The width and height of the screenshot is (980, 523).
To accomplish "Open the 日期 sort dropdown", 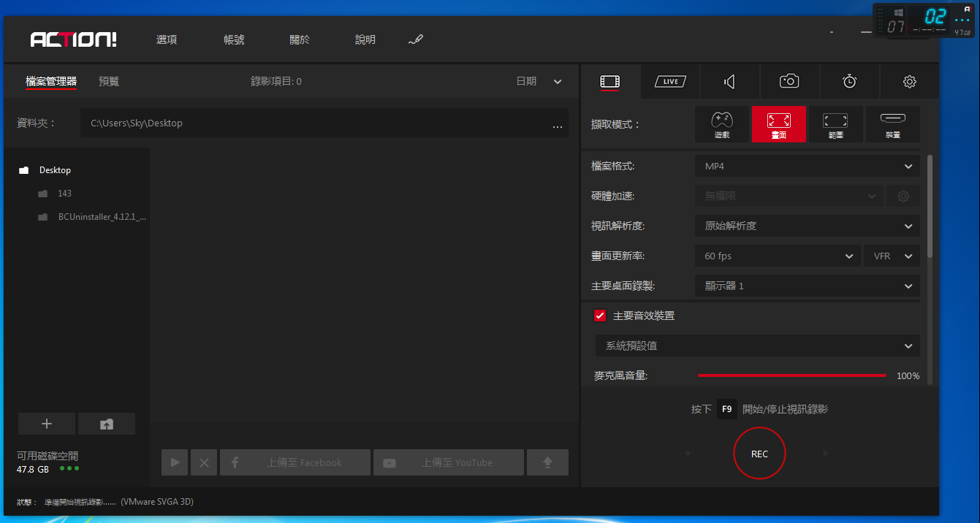I will (539, 81).
